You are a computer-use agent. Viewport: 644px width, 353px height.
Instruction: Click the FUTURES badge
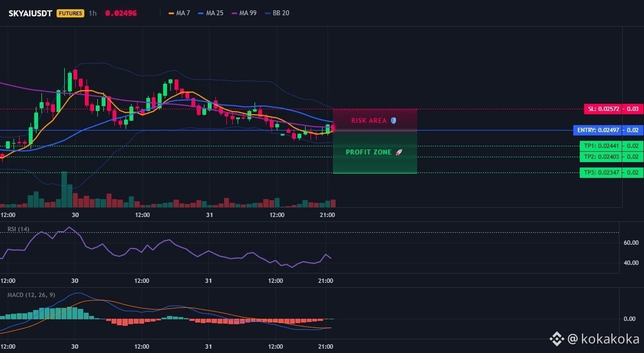pyautogui.click(x=70, y=13)
